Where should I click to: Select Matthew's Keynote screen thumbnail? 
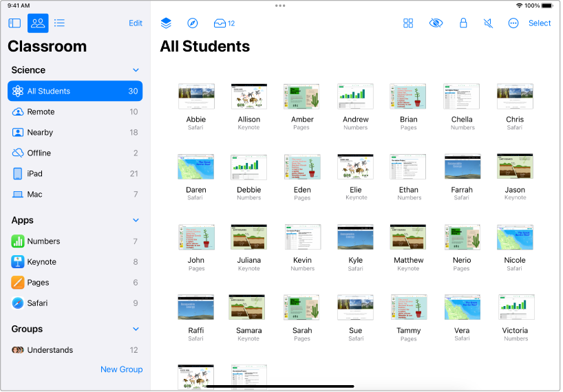tap(408, 237)
